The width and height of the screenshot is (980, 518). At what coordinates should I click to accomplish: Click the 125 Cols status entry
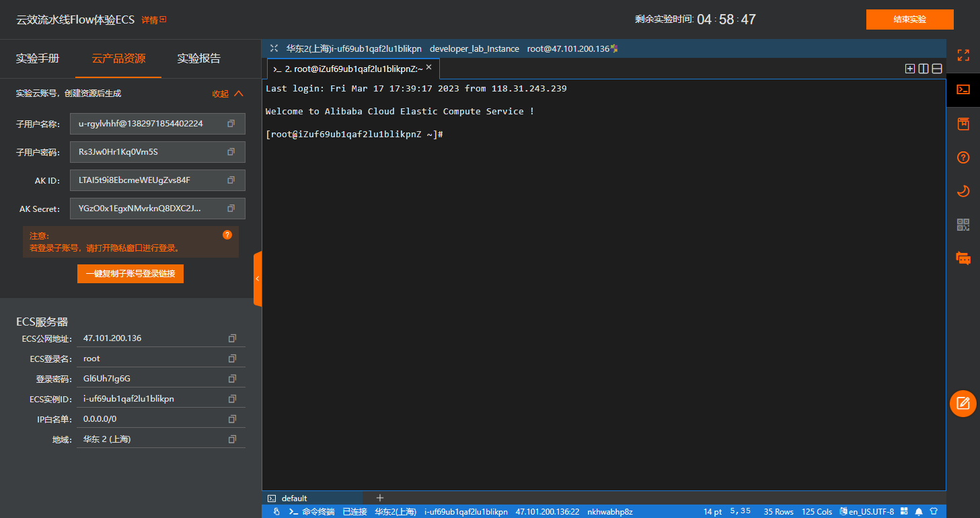tap(817, 512)
